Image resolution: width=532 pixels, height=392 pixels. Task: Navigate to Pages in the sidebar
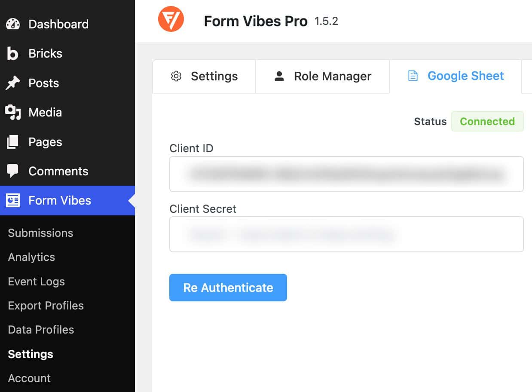click(67, 142)
